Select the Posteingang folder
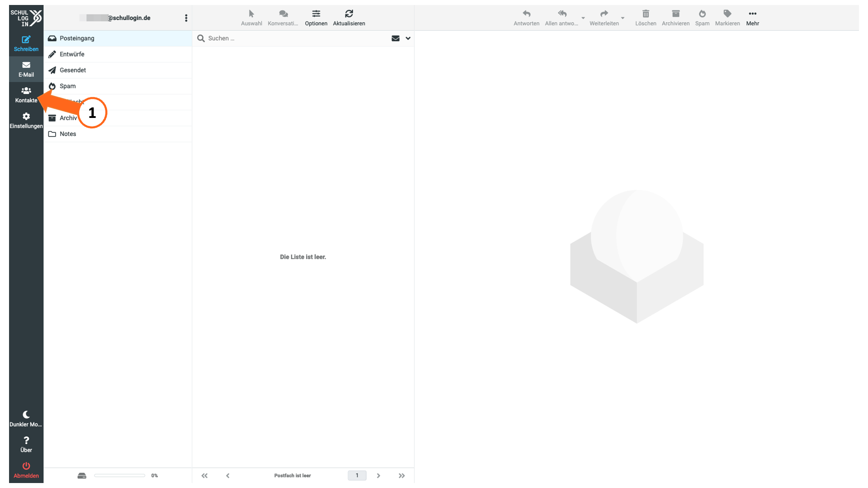This screenshot has width=868, height=488. (x=118, y=38)
